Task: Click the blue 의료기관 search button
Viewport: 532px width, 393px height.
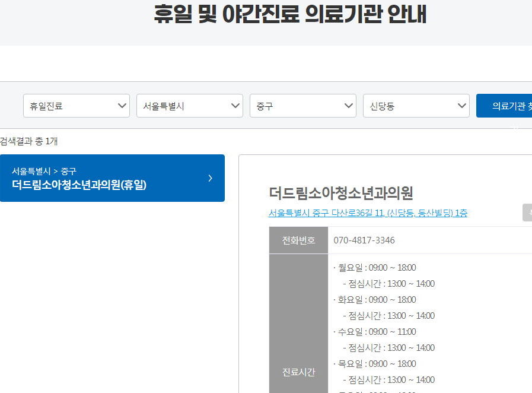Action: (x=504, y=106)
